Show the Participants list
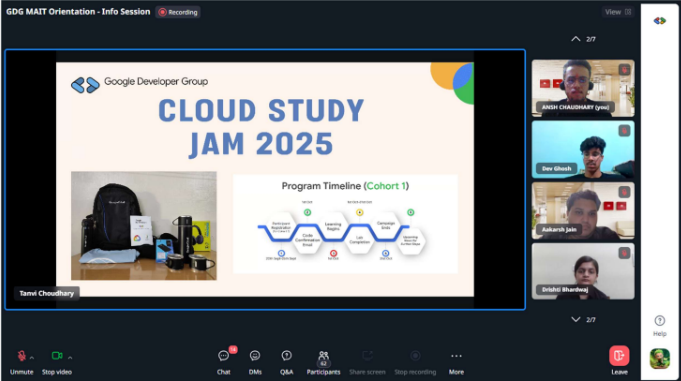This screenshot has height=381, width=681. (323, 362)
